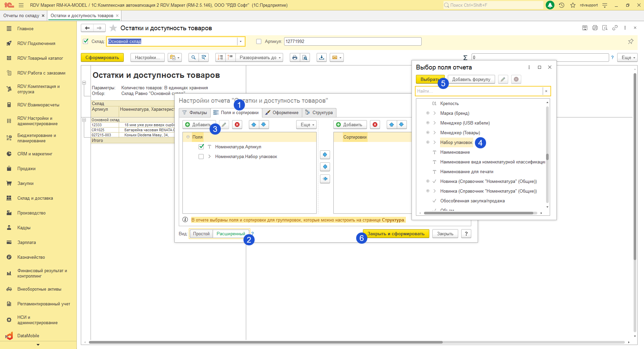Click the print icon in report toolbar
This screenshot has width=644, height=349.
click(294, 57)
